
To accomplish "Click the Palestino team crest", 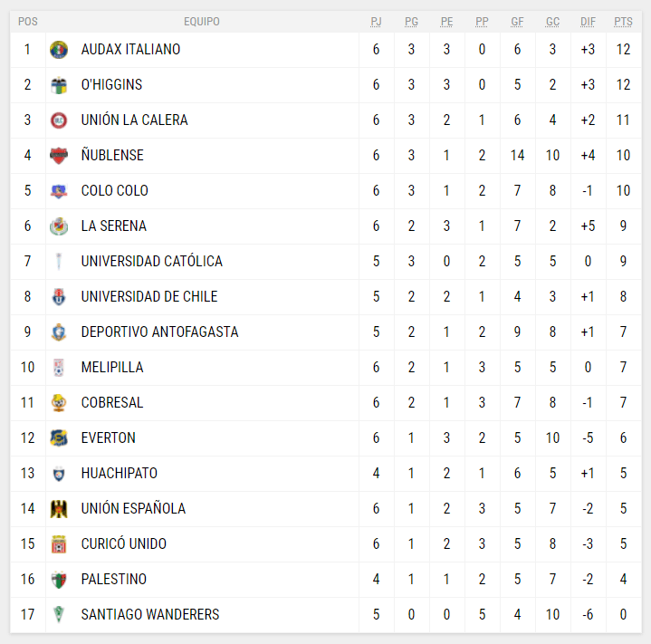I will [59, 580].
